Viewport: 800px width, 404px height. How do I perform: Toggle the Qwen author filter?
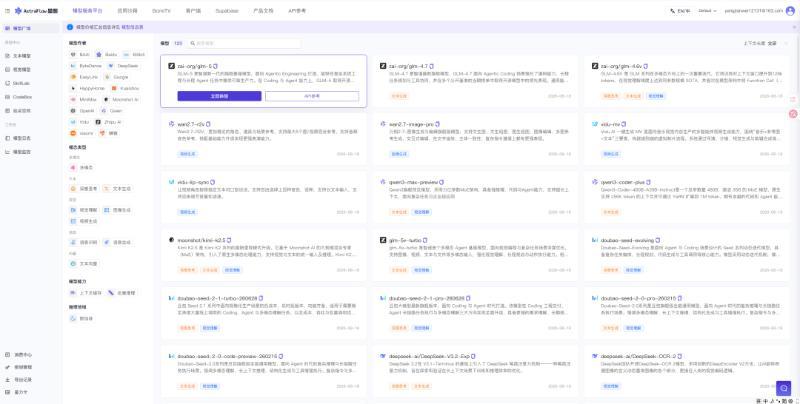(112, 111)
